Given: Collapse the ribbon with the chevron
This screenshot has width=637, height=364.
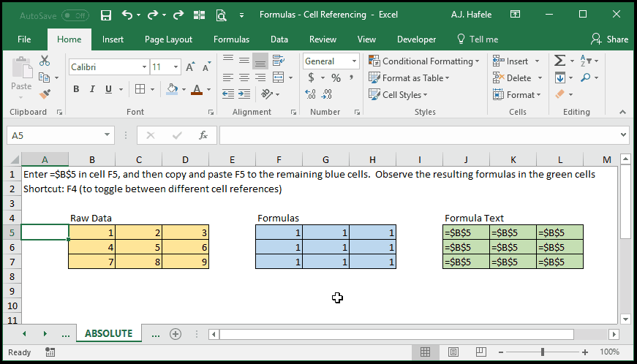Looking at the screenshot, I should (x=623, y=112).
